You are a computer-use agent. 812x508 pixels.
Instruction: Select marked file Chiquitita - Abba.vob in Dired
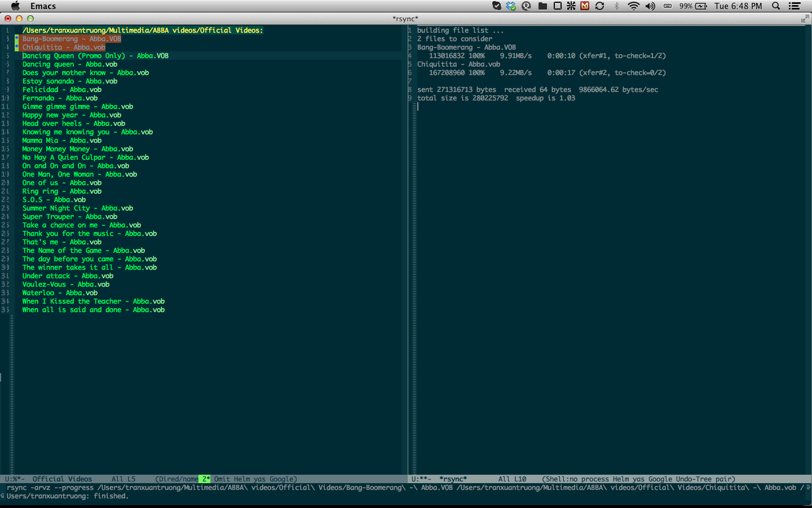64,47
